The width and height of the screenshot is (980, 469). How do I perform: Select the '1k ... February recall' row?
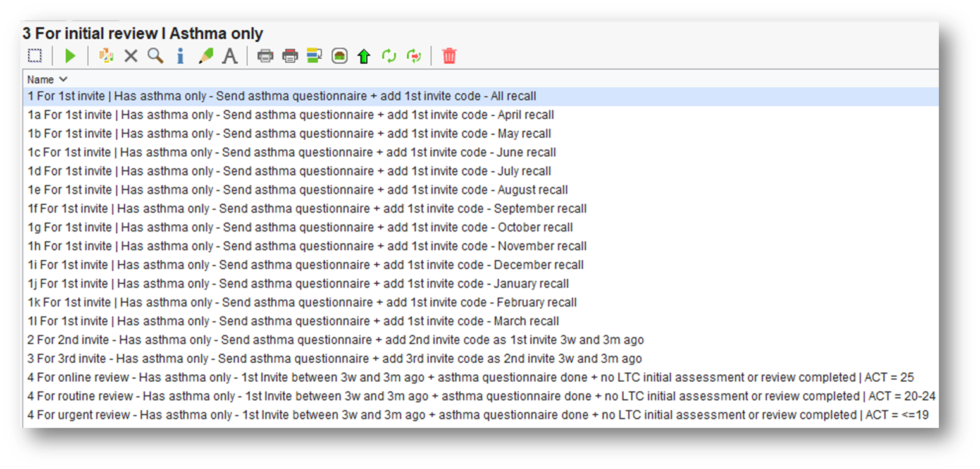pos(481,302)
